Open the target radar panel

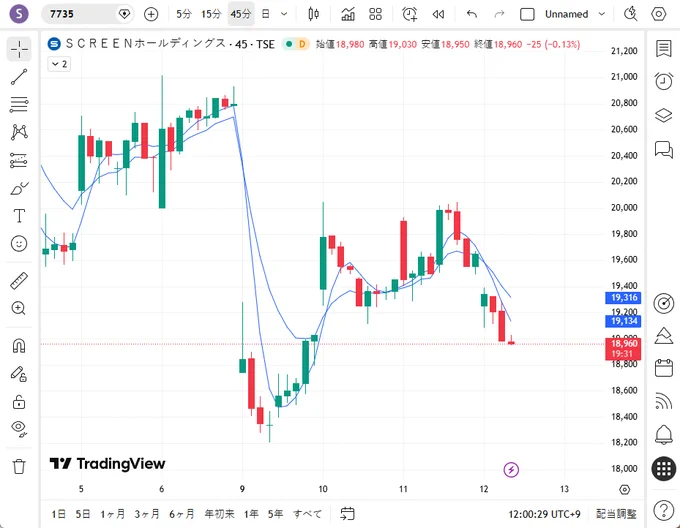664,303
